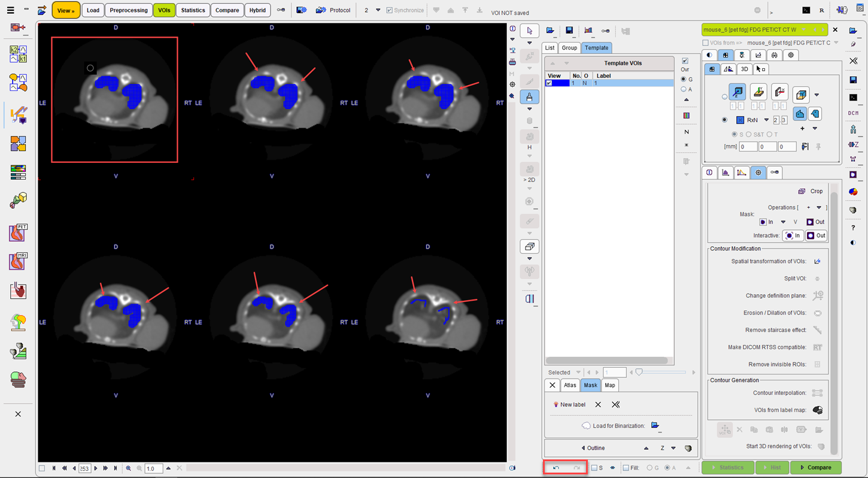868x478 pixels.
Task: Open VOI file with folder icon
Action: point(550,31)
